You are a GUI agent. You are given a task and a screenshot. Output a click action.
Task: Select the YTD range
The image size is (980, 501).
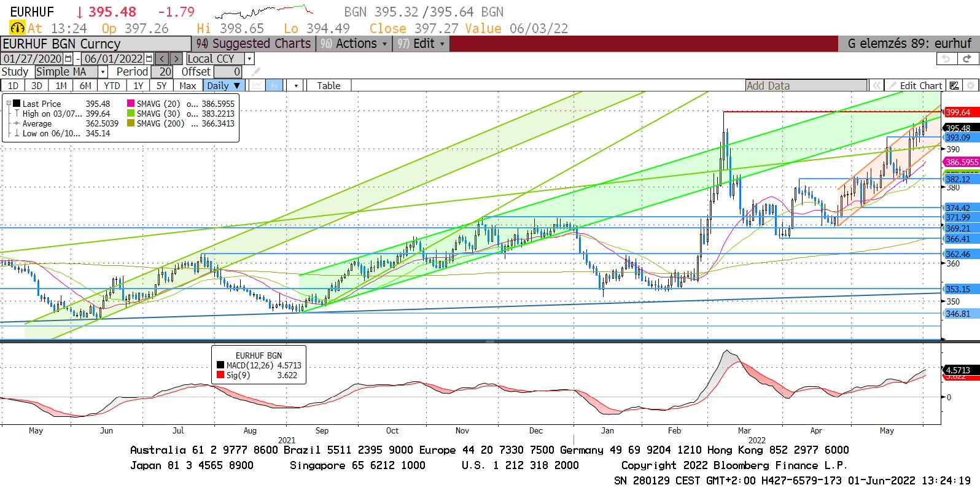point(112,85)
